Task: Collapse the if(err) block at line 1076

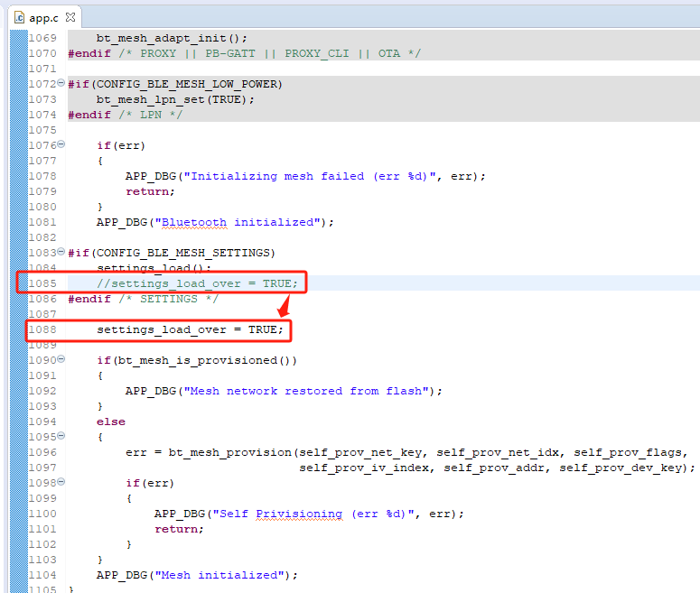Action: coord(61,145)
